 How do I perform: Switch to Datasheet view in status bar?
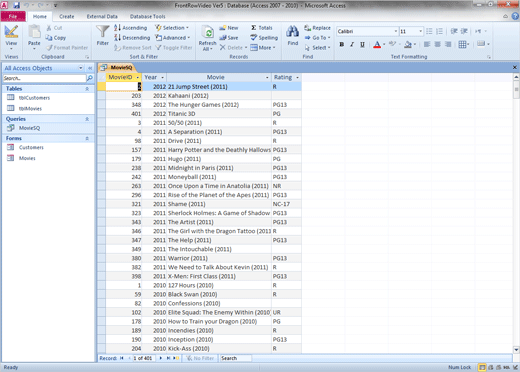tap(482, 367)
